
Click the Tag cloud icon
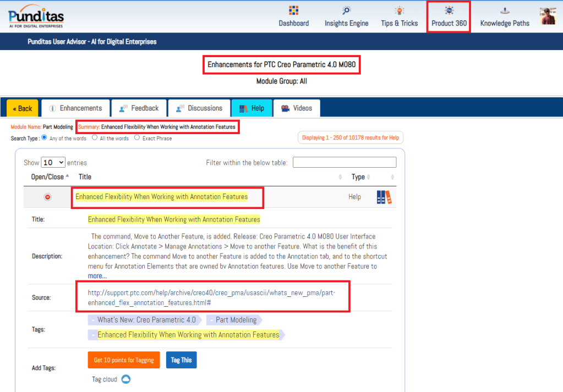[x=125, y=379]
